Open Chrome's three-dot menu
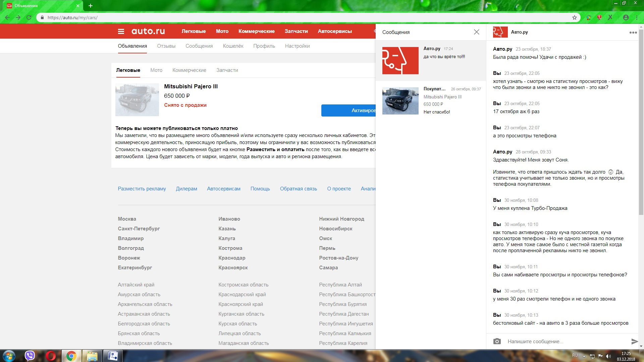The width and height of the screenshot is (644, 362). pyautogui.click(x=637, y=17)
